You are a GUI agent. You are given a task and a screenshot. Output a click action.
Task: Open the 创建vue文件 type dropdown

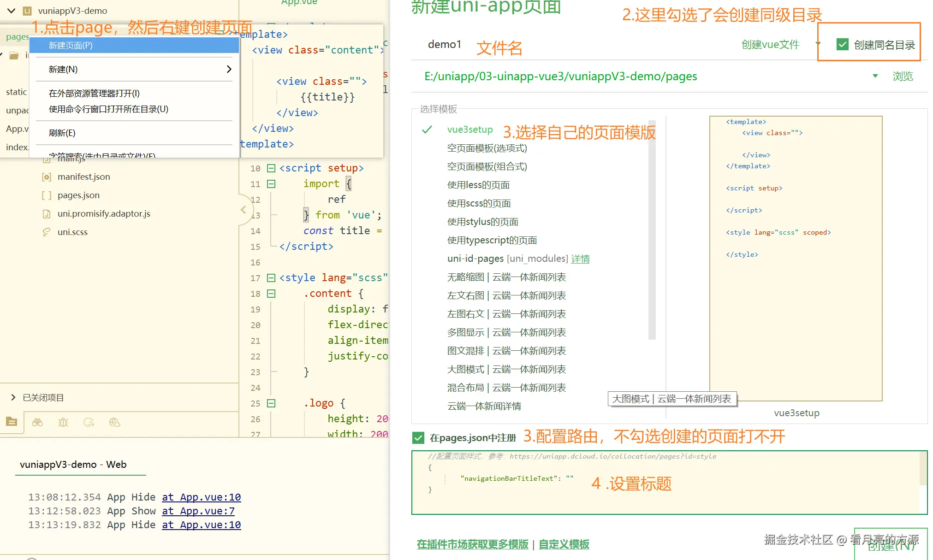click(818, 44)
